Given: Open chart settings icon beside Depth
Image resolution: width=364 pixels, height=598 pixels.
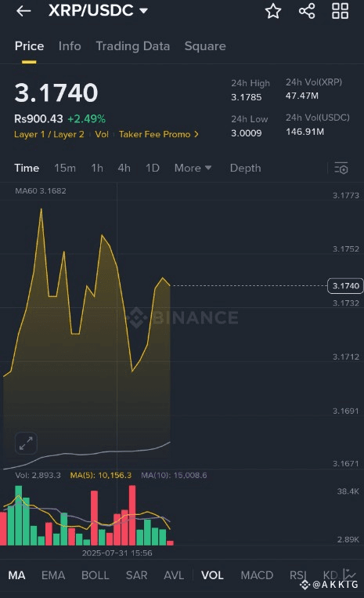Looking at the screenshot, I should (x=341, y=169).
